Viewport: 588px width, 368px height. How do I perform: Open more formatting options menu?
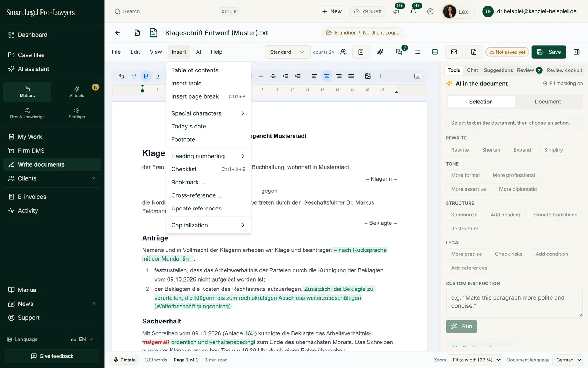[380, 76]
